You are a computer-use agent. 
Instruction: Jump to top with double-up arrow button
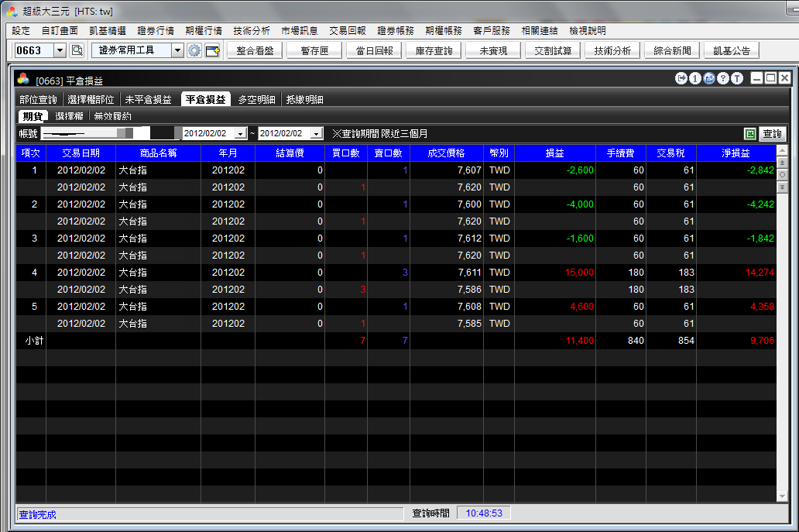(x=782, y=163)
